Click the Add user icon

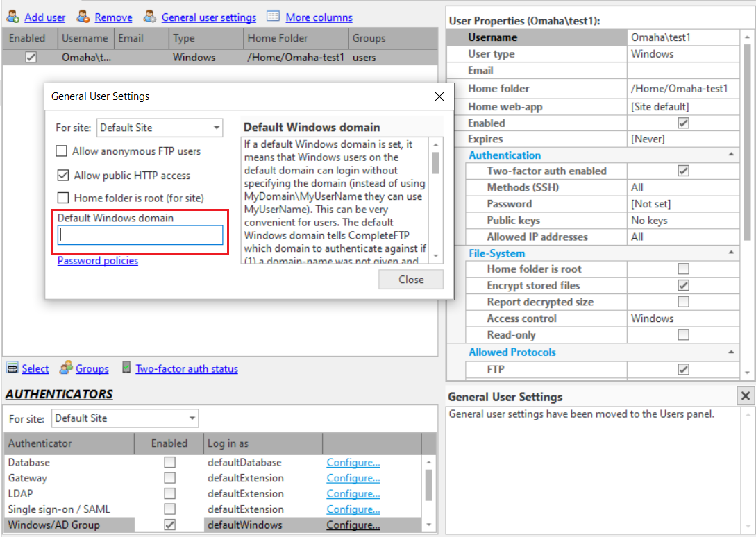[13, 17]
